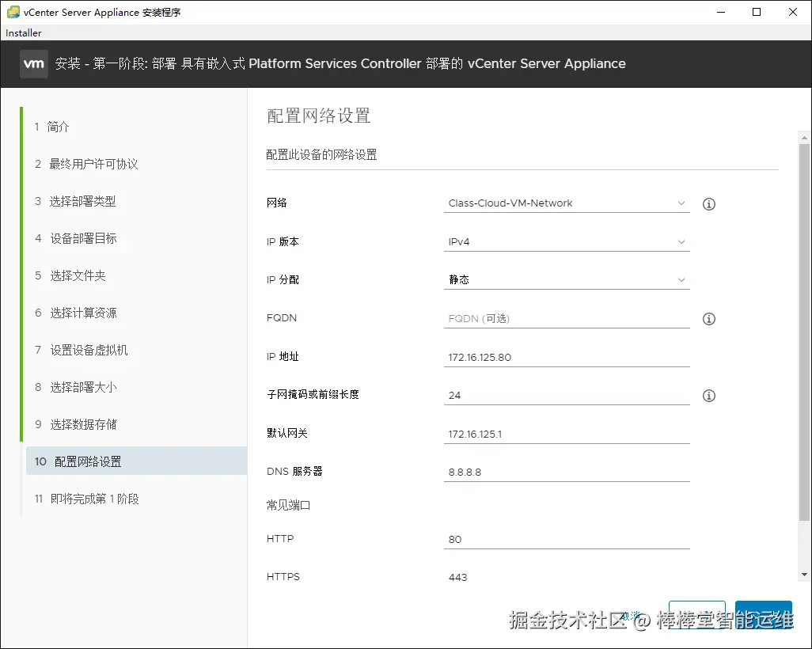Click the FQDN (可选) input field
Screen dimensions: 812x649
567,318
